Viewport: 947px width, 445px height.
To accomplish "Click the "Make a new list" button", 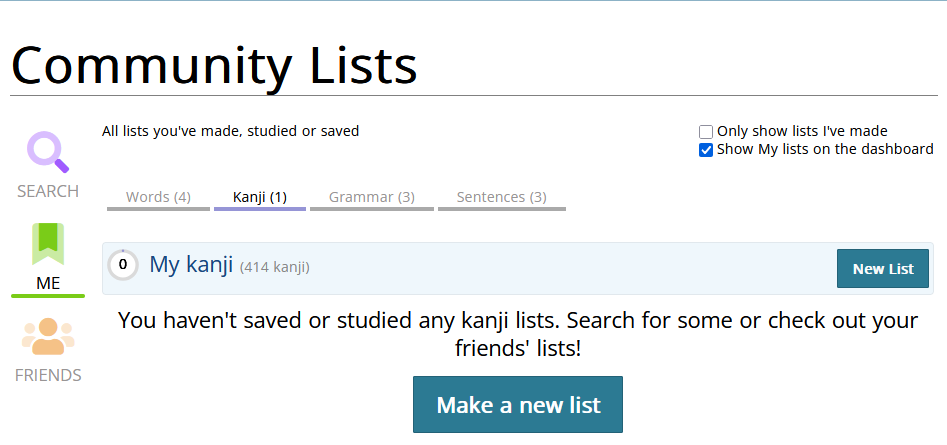I will (x=518, y=405).
